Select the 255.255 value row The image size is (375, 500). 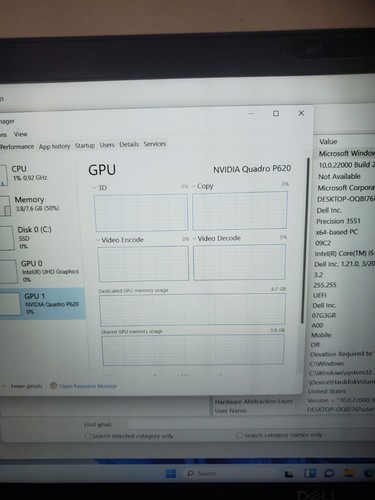click(x=325, y=285)
